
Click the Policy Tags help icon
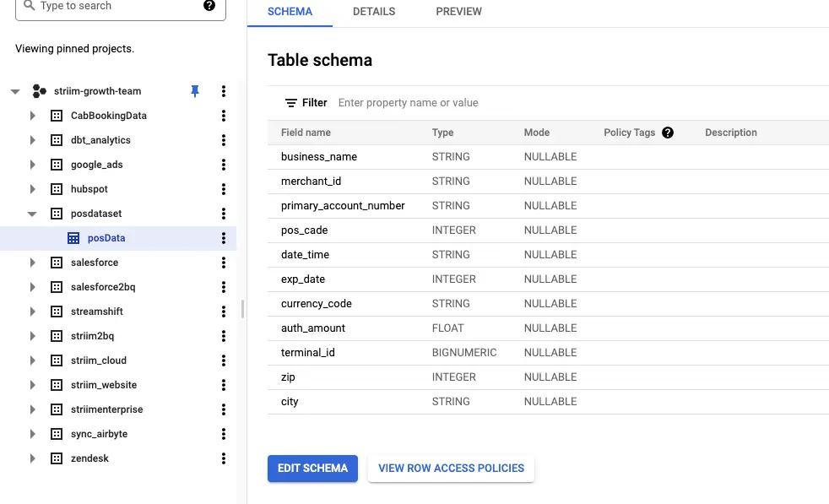click(668, 133)
